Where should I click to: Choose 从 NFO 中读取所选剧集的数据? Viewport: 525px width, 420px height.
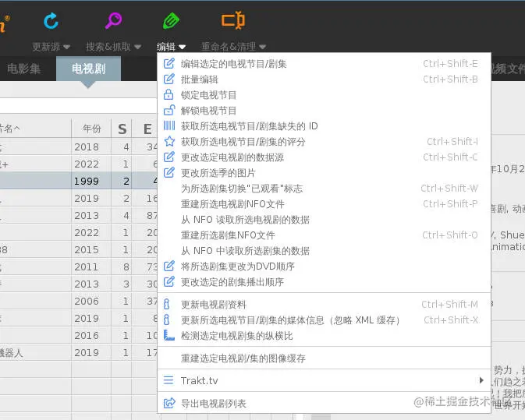coord(324,251)
